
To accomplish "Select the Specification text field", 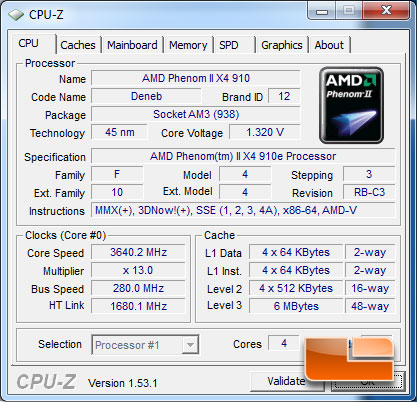I will tap(243, 156).
